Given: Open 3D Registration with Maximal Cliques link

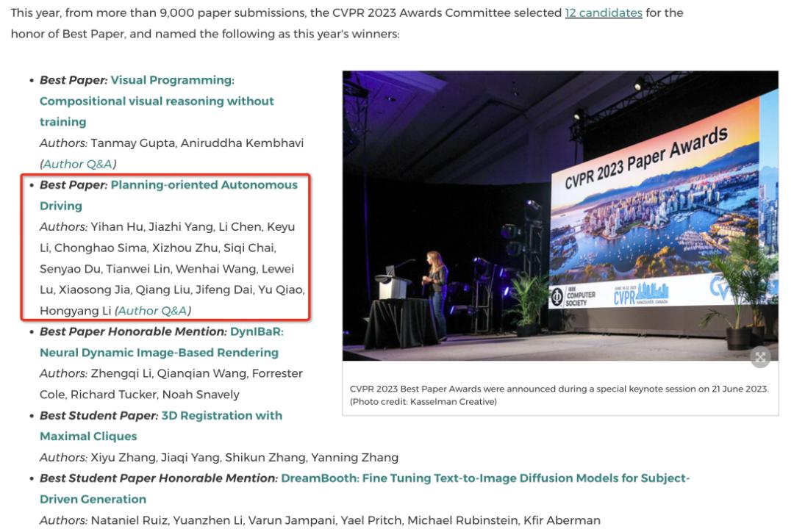Looking at the screenshot, I should point(161,425).
